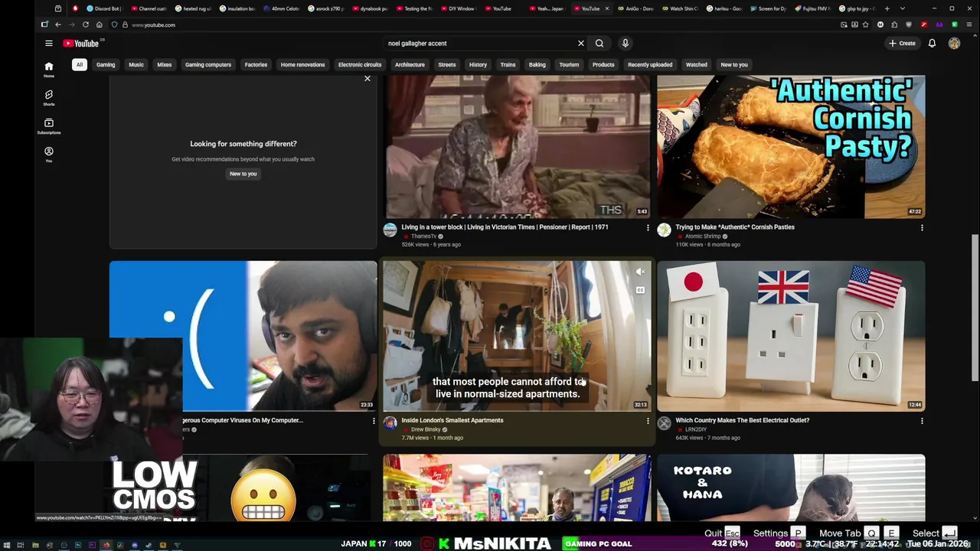
Task: Clear the search box text
Action: (581, 43)
